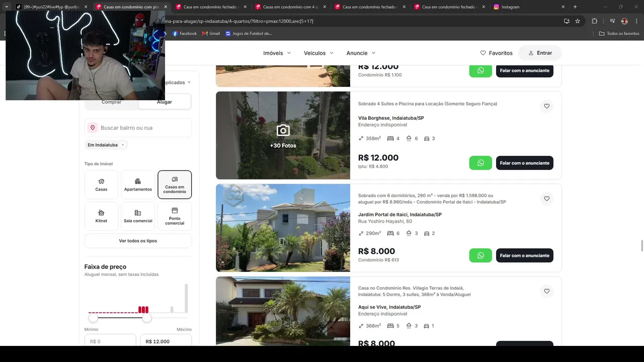Click the Rua Yoshiro Hayashi, 60 address

point(385,221)
